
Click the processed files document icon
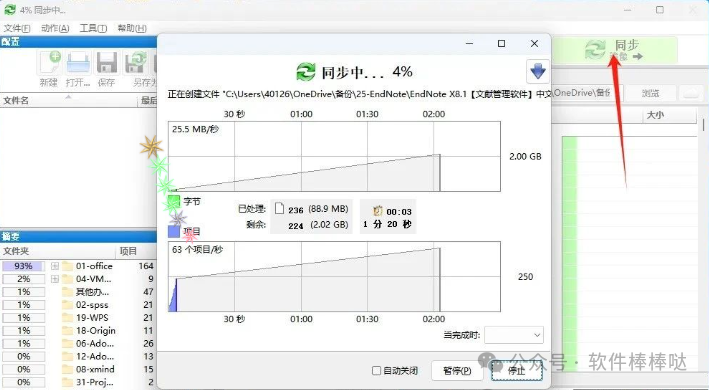pyautogui.click(x=279, y=208)
